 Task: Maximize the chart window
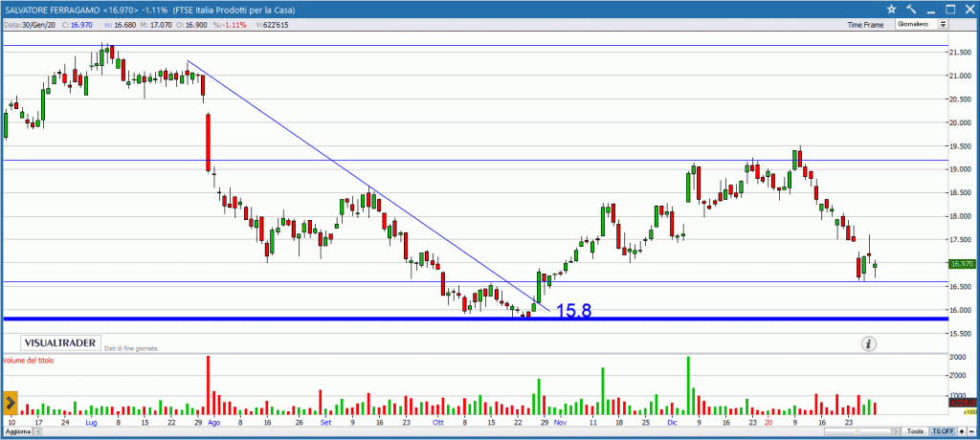[x=950, y=9]
